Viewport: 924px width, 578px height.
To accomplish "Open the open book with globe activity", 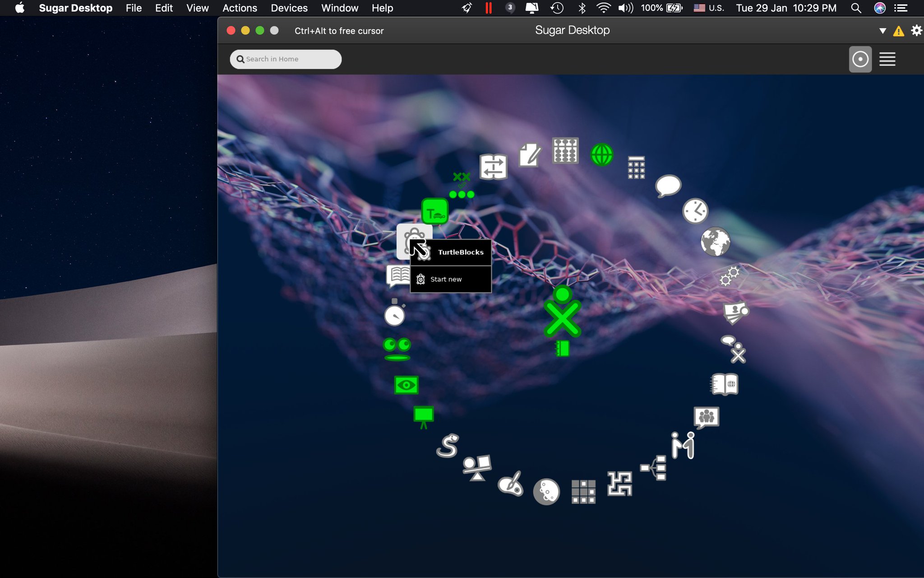I will (x=725, y=384).
